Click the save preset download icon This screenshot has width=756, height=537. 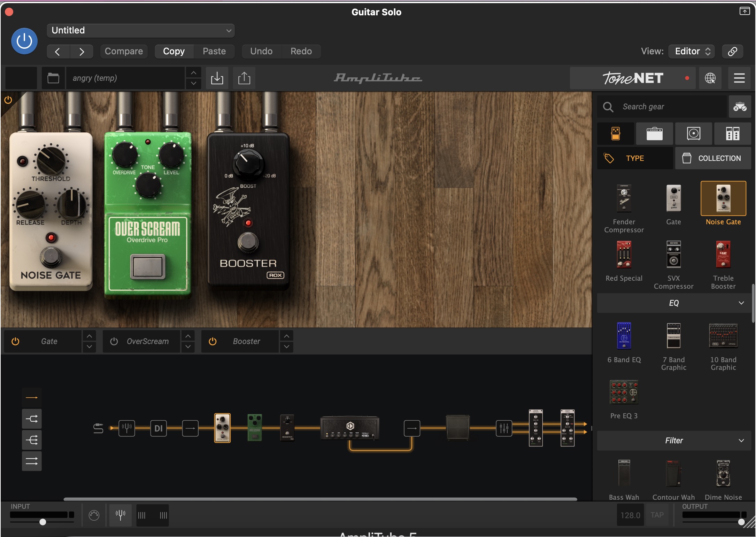click(217, 78)
